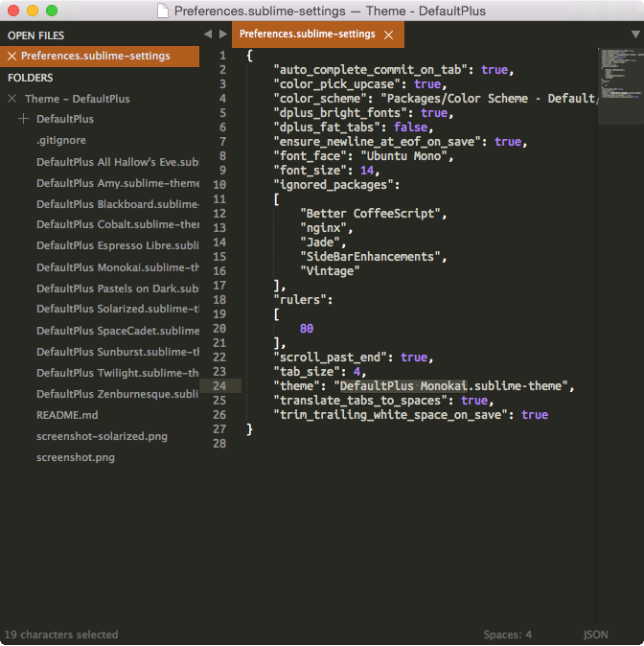
Task: Click line number 28 in gutter
Action: [219, 444]
